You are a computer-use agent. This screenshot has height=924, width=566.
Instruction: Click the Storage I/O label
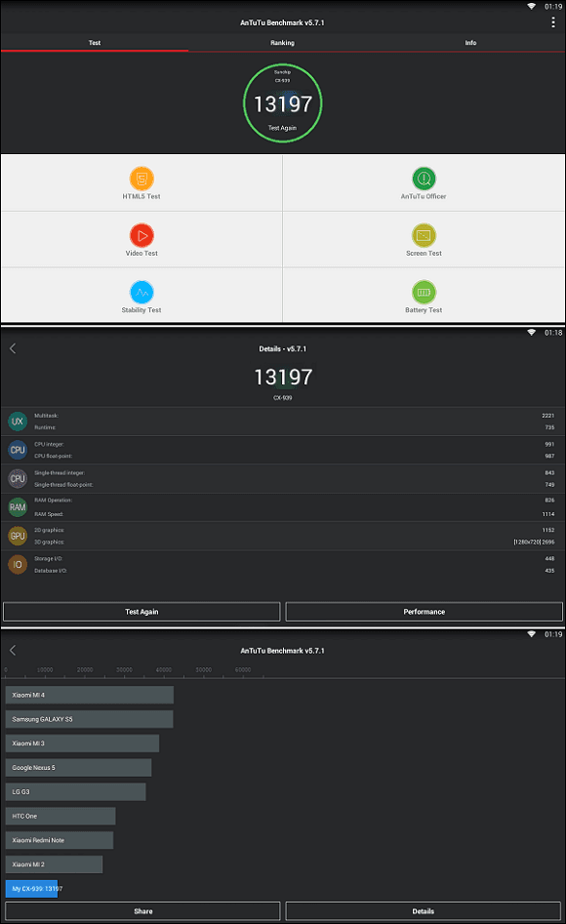click(x=49, y=559)
